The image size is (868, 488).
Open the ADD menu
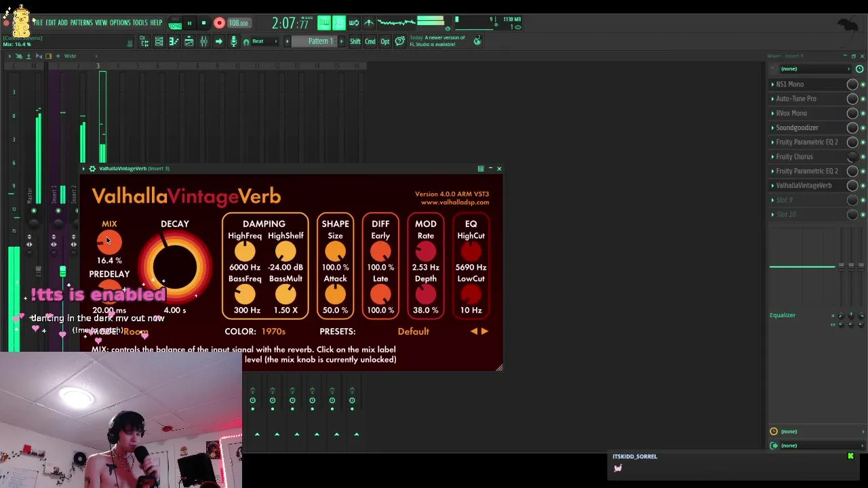click(x=62, y=23)
